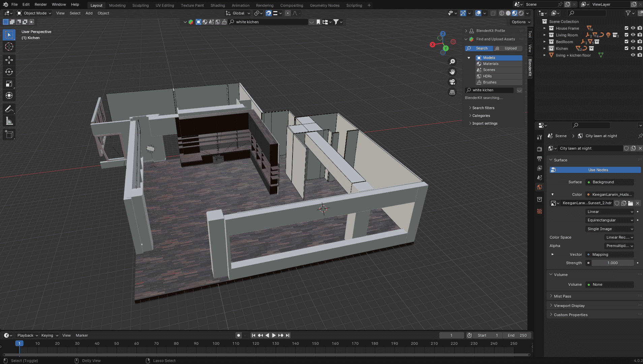Screen dimensions: 643x364
Task: Choose the Add Cube tool
Action: [9, 134]
